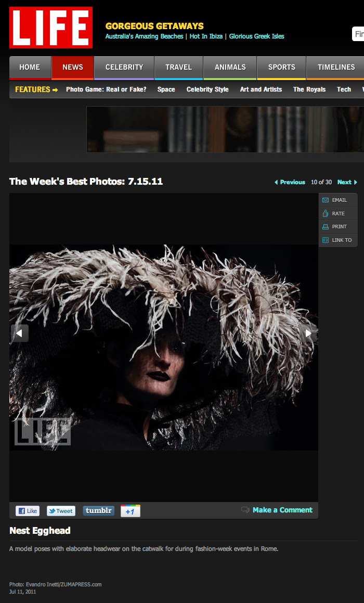Screen dimensions: 364x603
Task: Open the NEWS tab
Action: (x=73, y=67)
